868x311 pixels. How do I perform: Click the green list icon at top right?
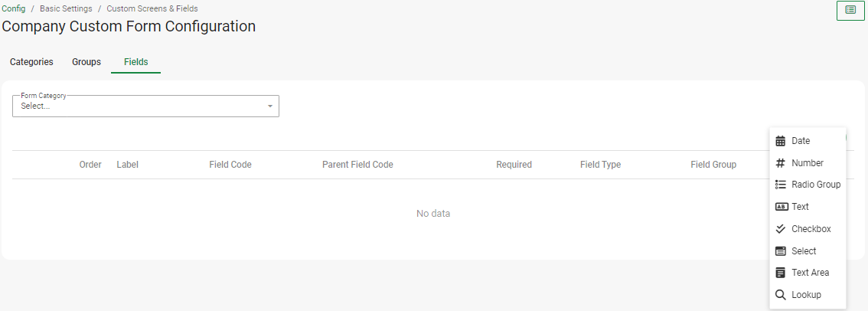(x=850, y=10)
